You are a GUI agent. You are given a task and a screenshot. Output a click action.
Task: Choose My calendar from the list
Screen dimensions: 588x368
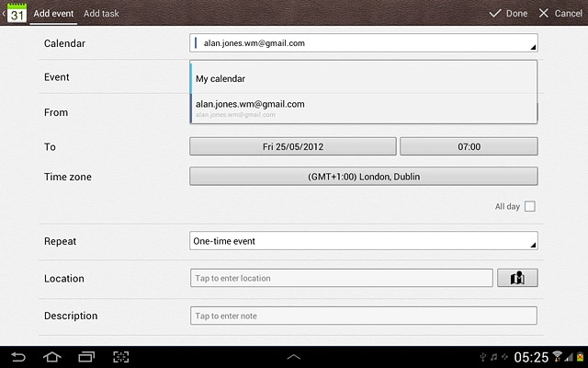point(363,78)
